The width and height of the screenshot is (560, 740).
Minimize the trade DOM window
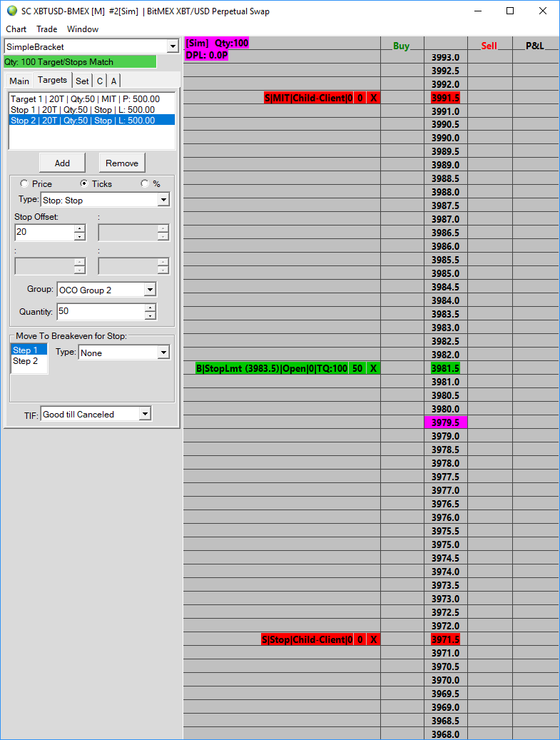(x=478, y=11)
